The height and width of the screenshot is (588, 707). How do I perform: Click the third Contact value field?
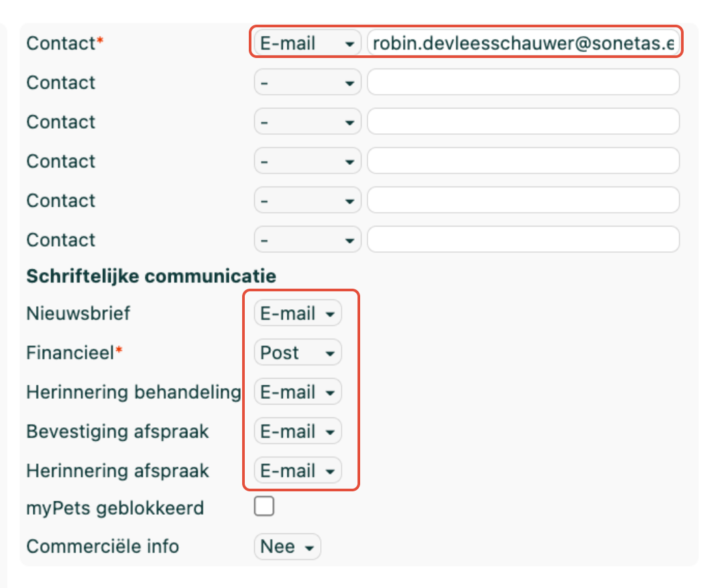[523, 121]
